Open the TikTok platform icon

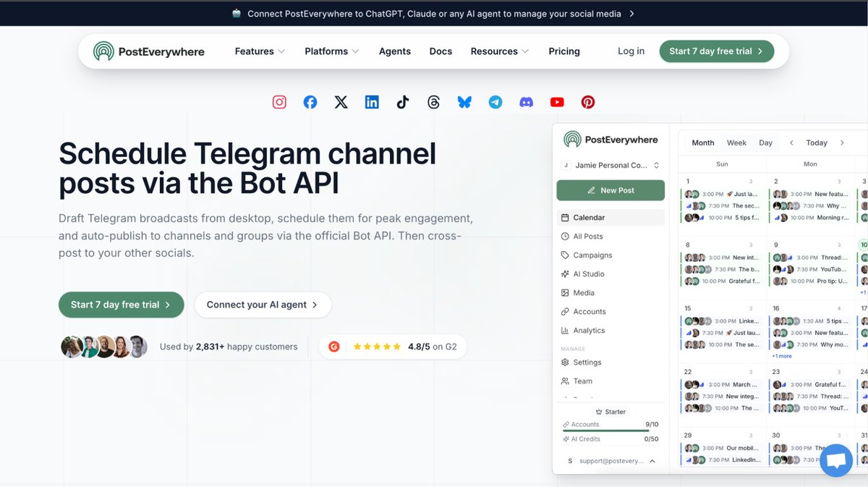coord(403,102)
